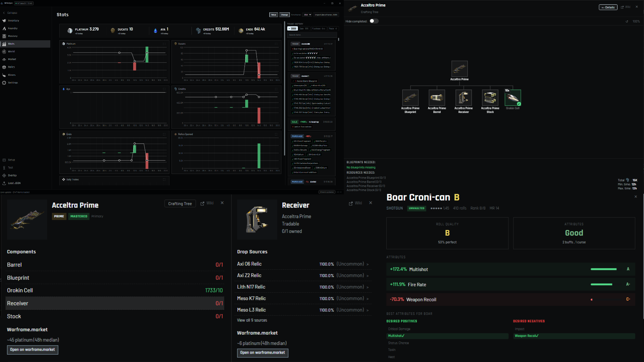Viewport: 644px width, 362px height.
Task: Open the Overlay sidebar icon
Action: click(4, 176)
